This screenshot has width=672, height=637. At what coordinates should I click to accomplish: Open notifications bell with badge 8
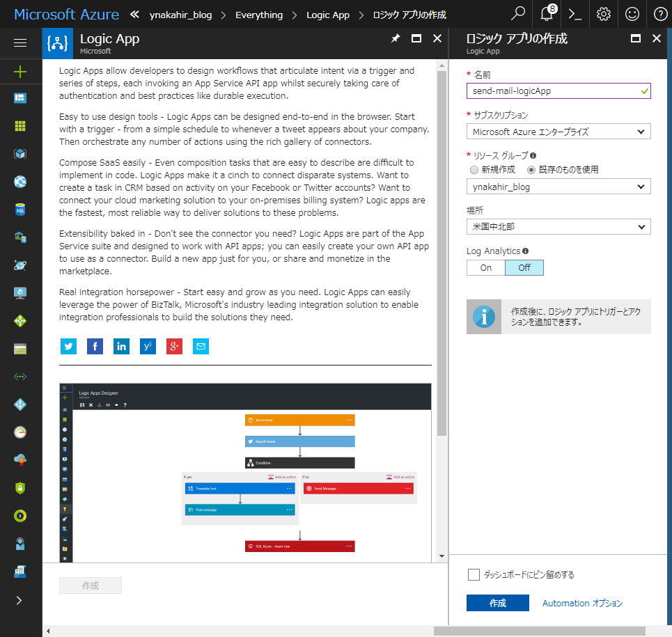tap(547, 14)
